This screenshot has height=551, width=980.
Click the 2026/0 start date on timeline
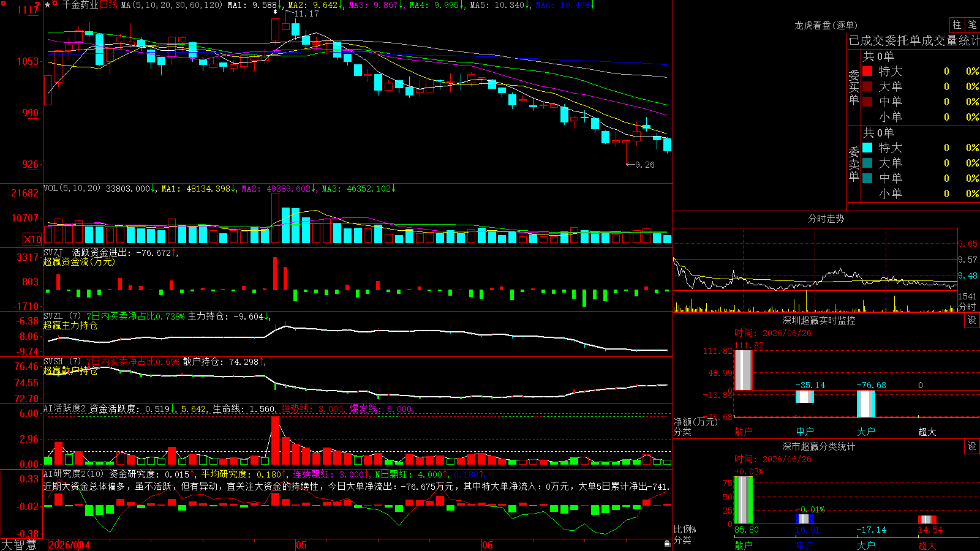pyautogui.click(x=64, y=545)
